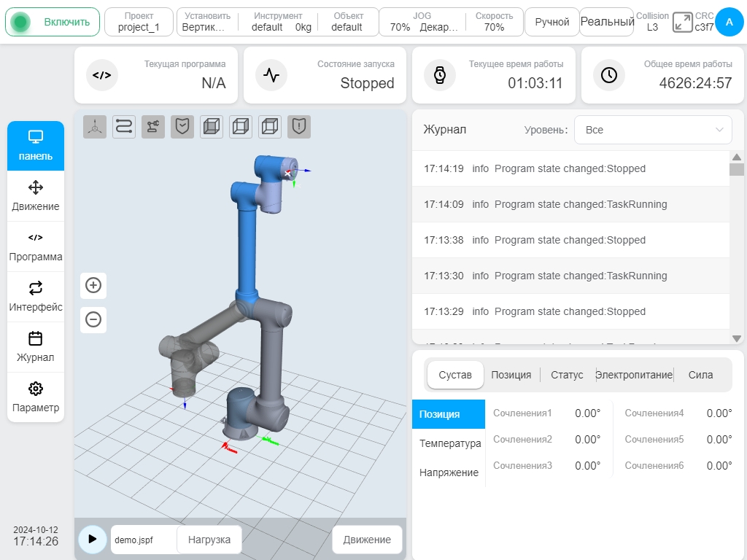Image resolution: width=747 pixels, height=560 pixels.
Task: Open the Проект project_1 selector
Action: pyautogui.click(x=139, y=22)
